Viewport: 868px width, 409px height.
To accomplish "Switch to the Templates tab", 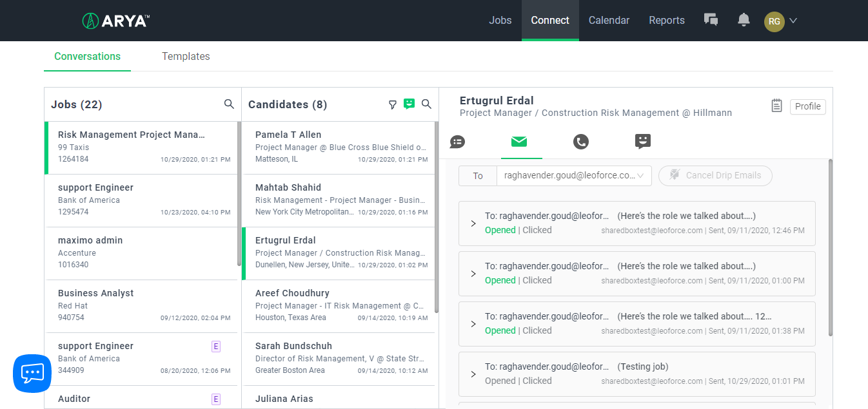I will pos(186,56).
